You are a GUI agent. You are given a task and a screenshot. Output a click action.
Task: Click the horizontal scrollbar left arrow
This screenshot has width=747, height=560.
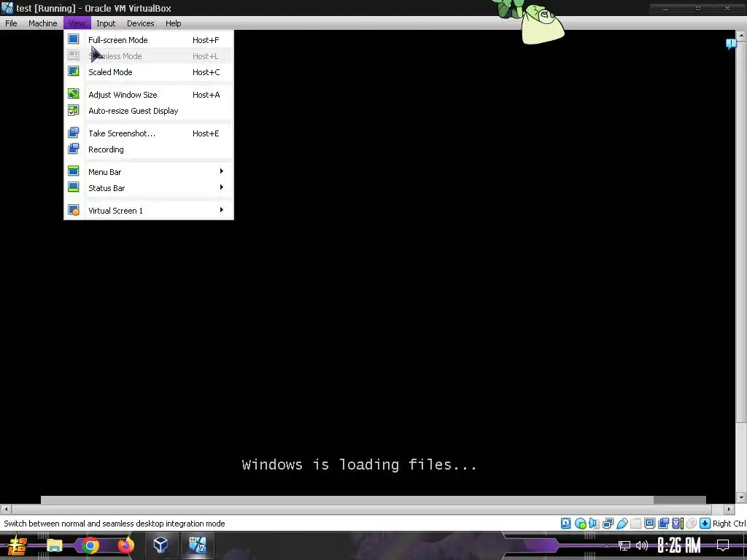[6, 509]
